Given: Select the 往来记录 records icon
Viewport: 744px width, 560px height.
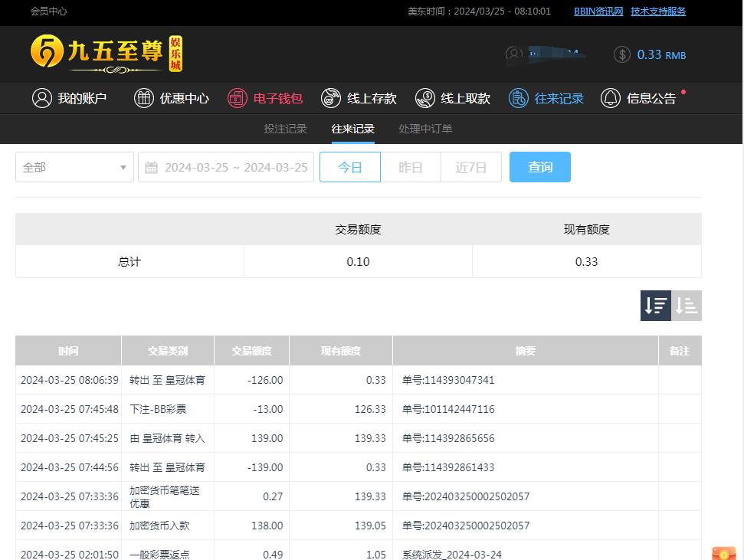Looking at the screenshot, I should [519, 98].
